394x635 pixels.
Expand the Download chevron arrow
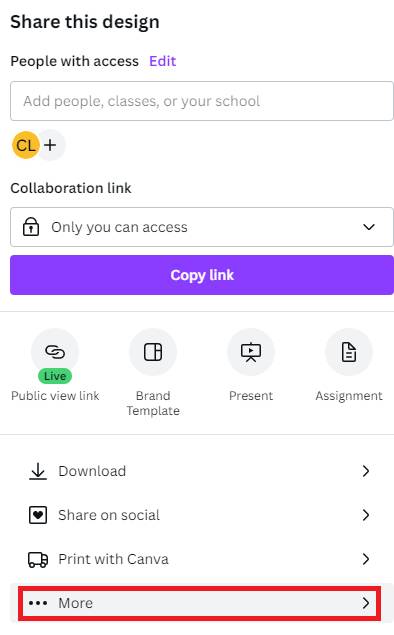pos(366,471)
